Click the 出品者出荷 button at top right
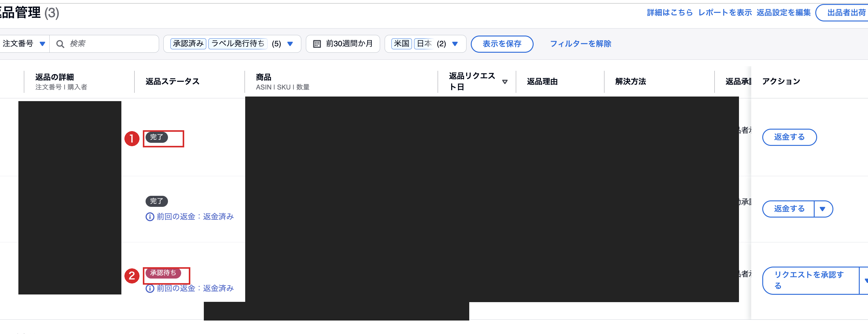Viewport: 868px width, 334px height. (842, 13)
